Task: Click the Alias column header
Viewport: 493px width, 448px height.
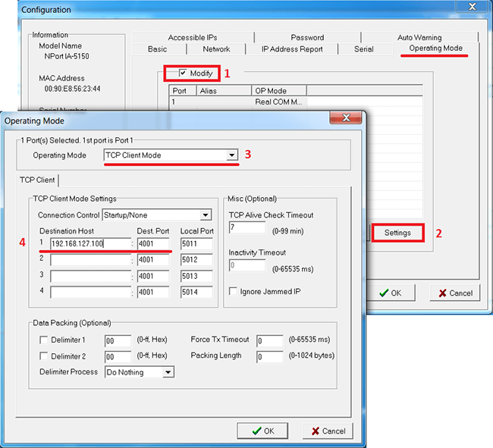Action: click(x=224, y=91)
